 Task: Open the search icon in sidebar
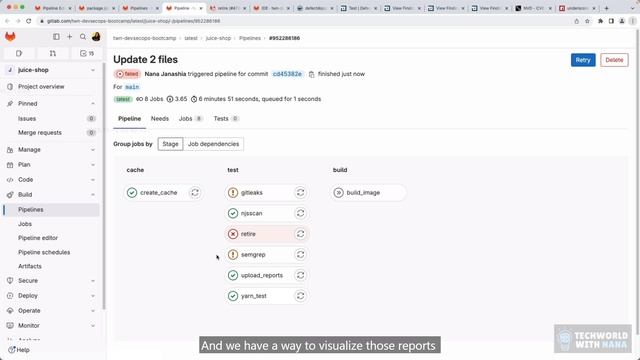(83, 37)
